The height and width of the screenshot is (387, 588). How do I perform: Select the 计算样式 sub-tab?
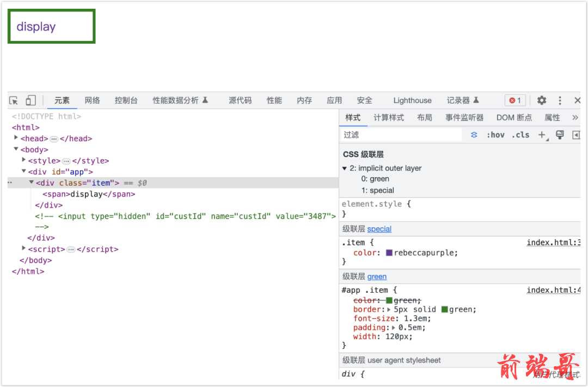pos(389,118)
